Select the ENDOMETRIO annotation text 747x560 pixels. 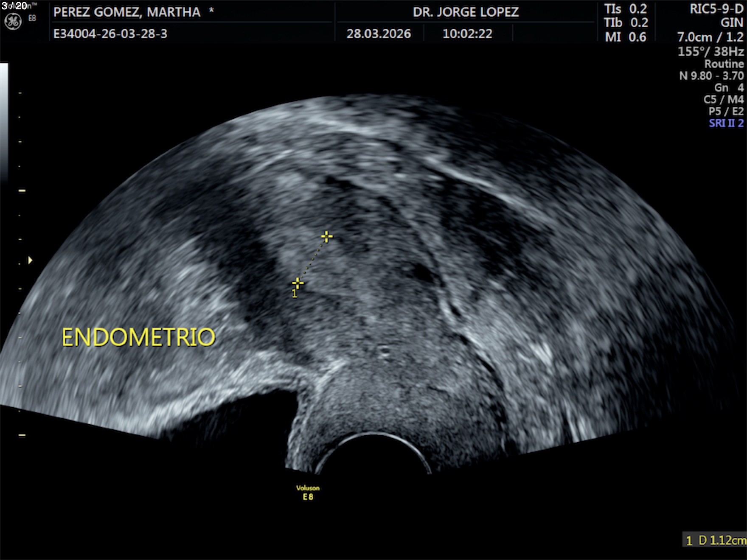click(138, 338)
